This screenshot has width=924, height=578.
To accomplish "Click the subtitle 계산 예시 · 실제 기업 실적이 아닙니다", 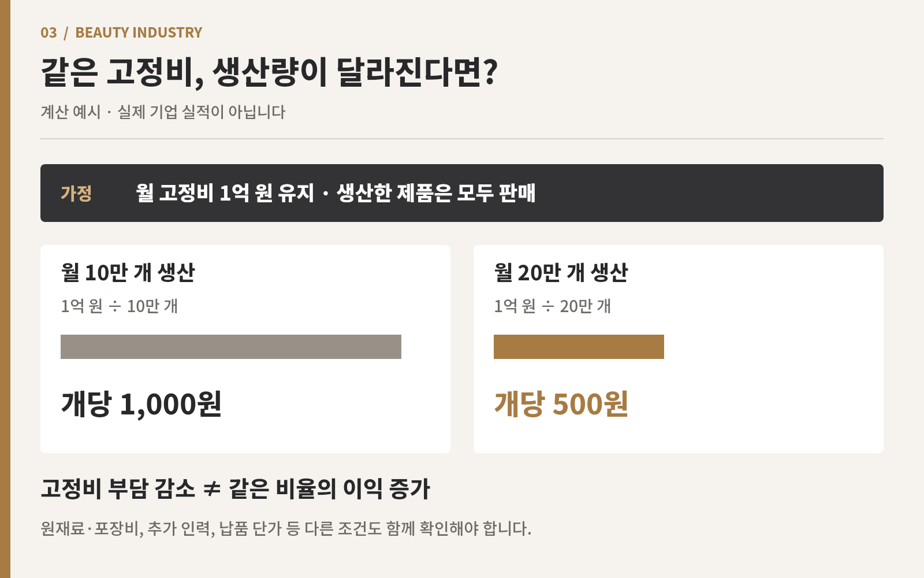I will pyautogui.click(x=163, y=112).
